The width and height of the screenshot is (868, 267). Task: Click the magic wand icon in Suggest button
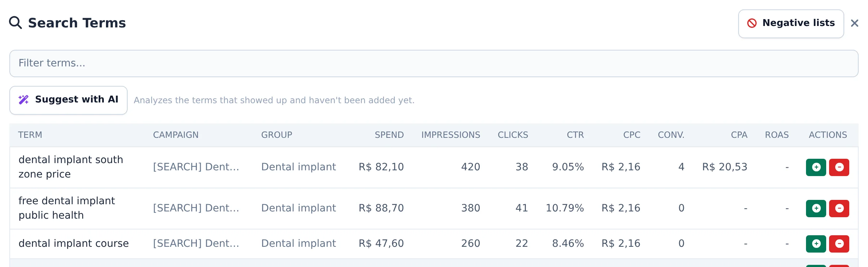tap(23, 100)
